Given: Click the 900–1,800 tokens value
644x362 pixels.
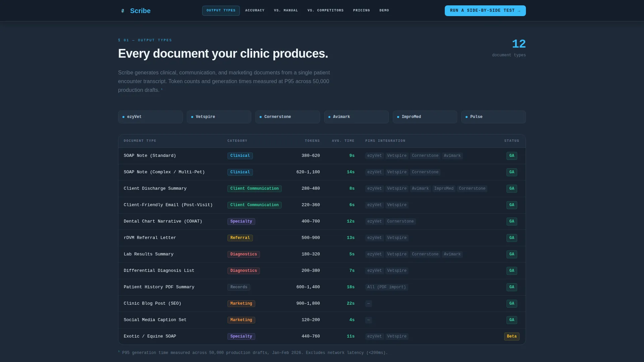Looking at the screenshot, I should (308, 304).
